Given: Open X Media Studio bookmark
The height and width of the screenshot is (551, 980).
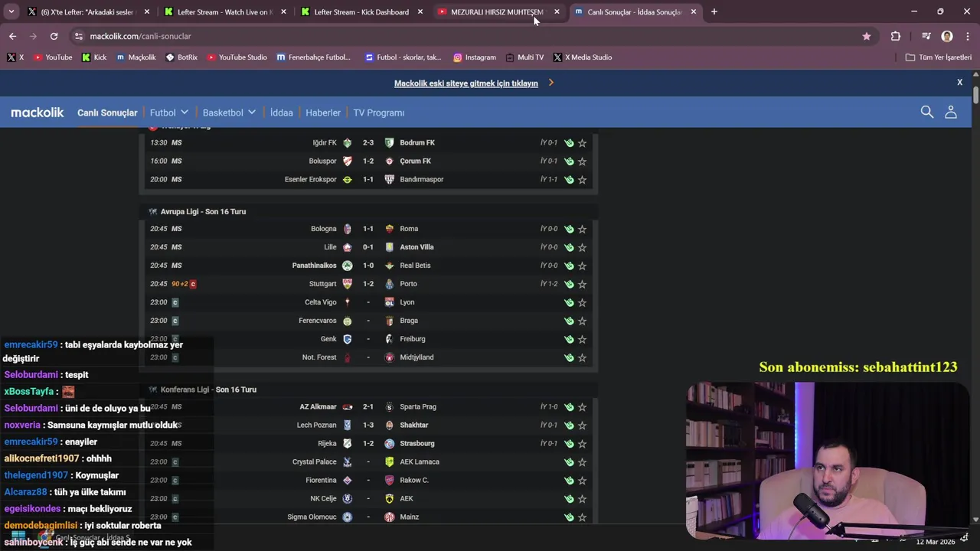Looking at the screenshot, I should pos(583,57).
